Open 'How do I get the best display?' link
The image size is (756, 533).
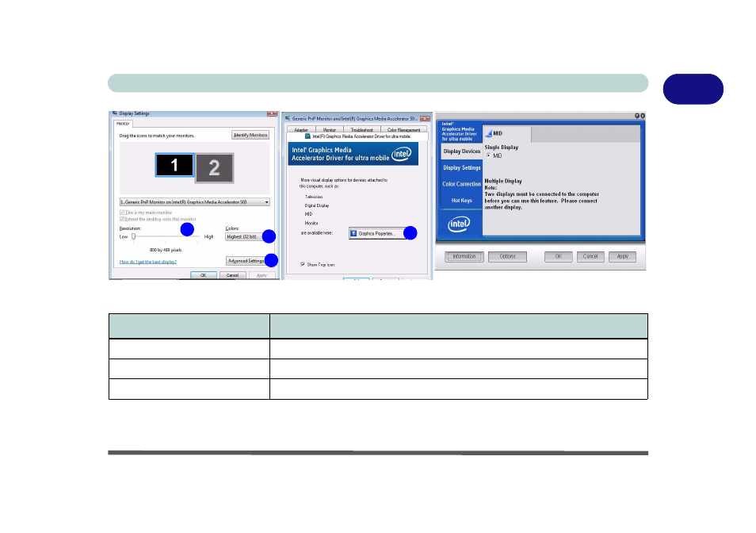pos(148,262)
